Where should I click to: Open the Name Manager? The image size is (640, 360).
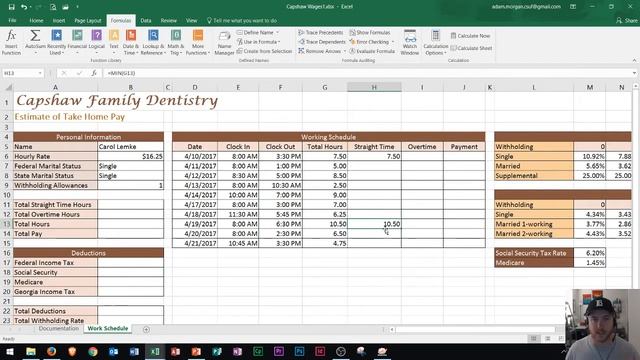(224, 42)
